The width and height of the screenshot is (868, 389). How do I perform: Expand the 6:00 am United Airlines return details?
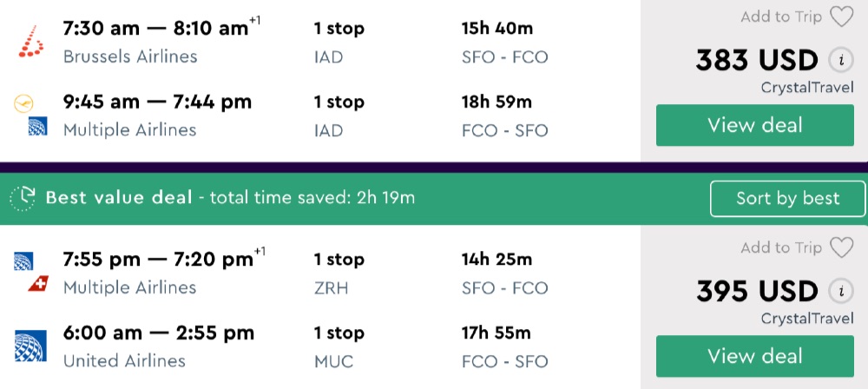(x=156, y=333)
